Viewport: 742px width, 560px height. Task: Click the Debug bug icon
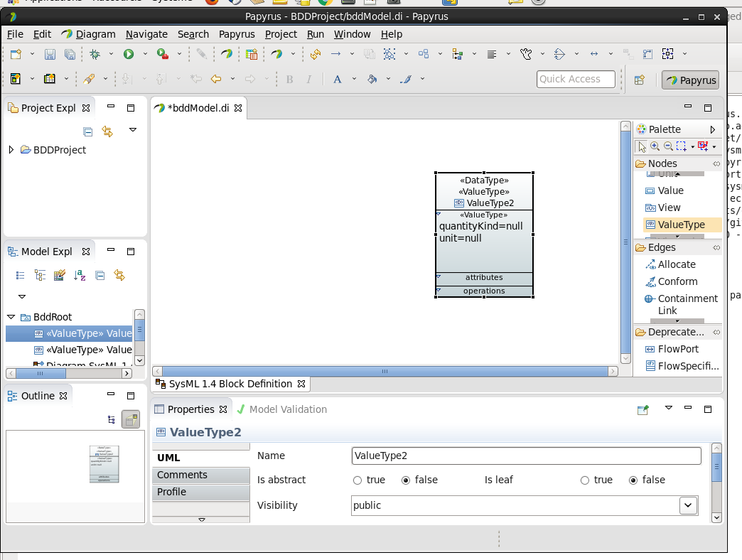95,54
